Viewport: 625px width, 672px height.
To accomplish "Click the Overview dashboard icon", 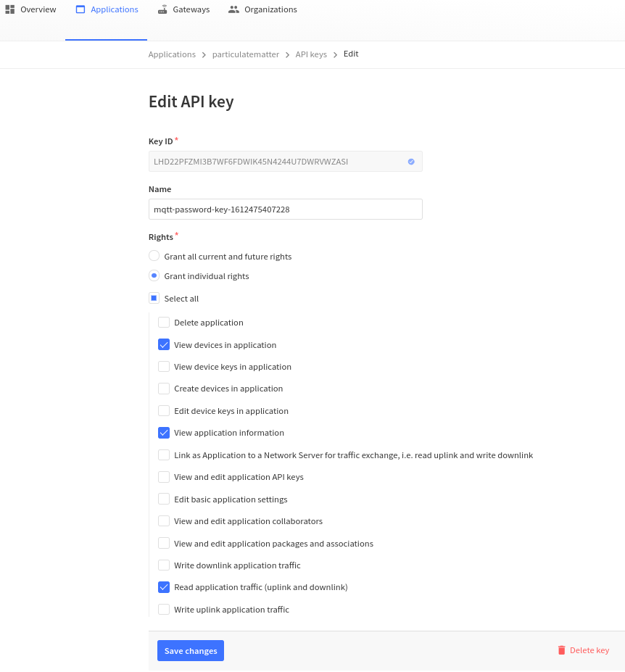I will click(10, 9).
